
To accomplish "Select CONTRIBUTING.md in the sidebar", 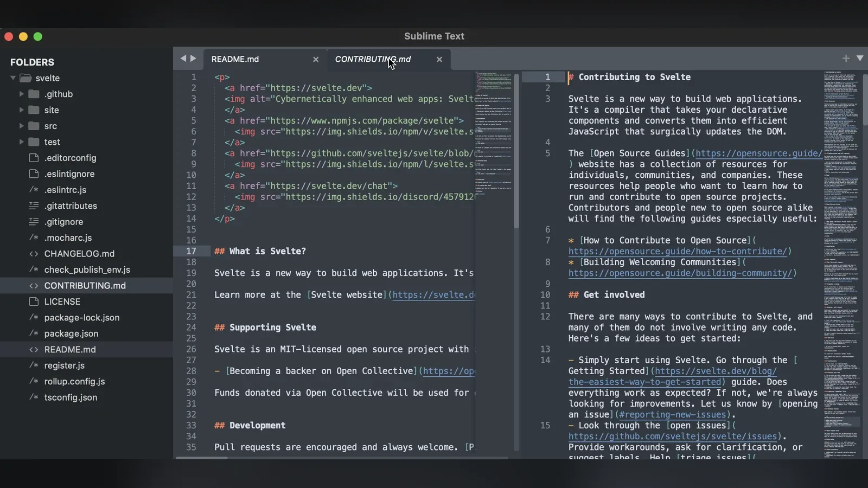I will pos(86,286).
